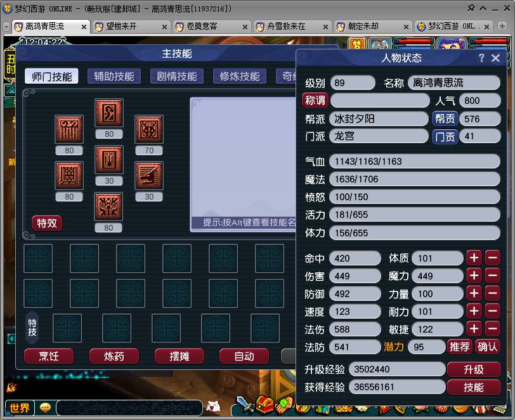Click the pin icon on the title bar

point(472,8)
